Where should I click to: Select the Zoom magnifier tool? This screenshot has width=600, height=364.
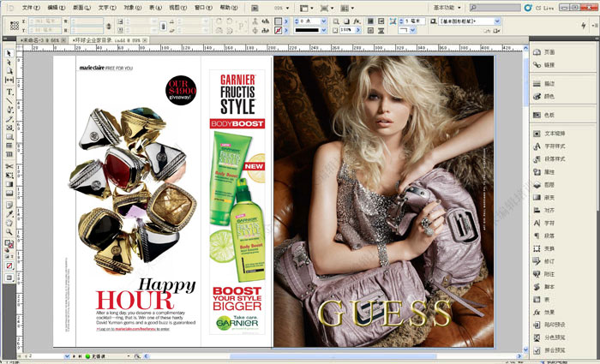pyautogui.click(x=9, y=232)
